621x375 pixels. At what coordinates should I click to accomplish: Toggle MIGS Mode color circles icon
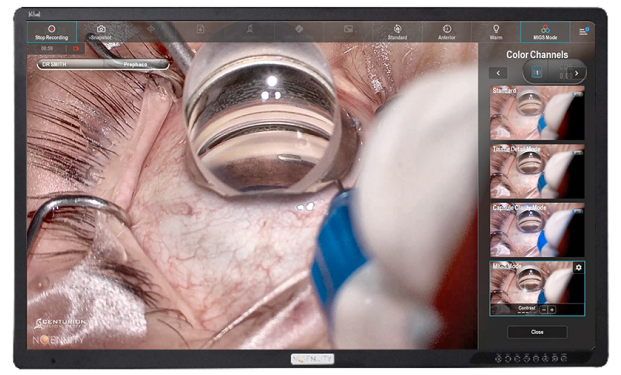point(545,32)
